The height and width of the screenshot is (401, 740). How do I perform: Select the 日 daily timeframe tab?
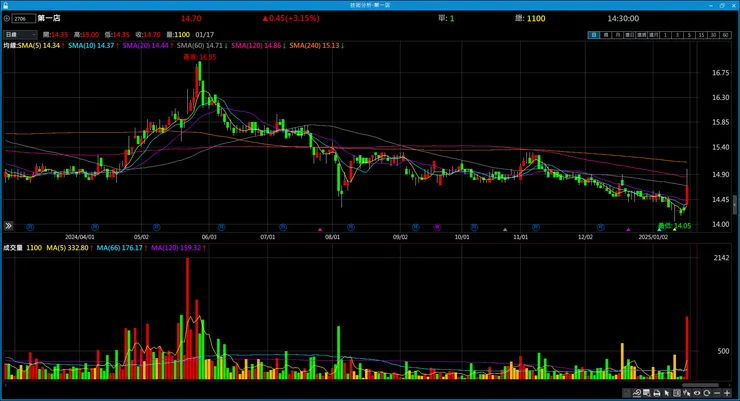(x=594, y=35)
